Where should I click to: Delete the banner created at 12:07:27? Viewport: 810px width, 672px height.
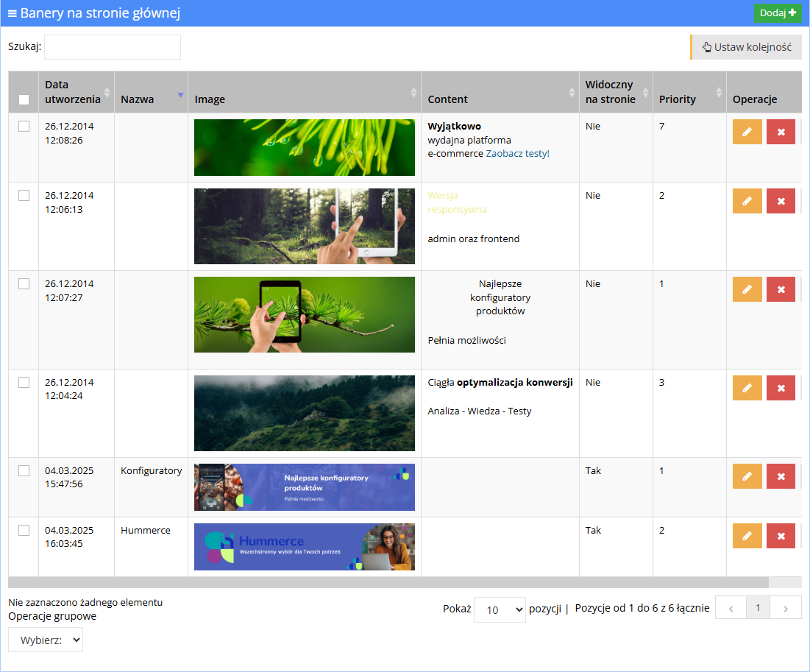coord(781,289)
